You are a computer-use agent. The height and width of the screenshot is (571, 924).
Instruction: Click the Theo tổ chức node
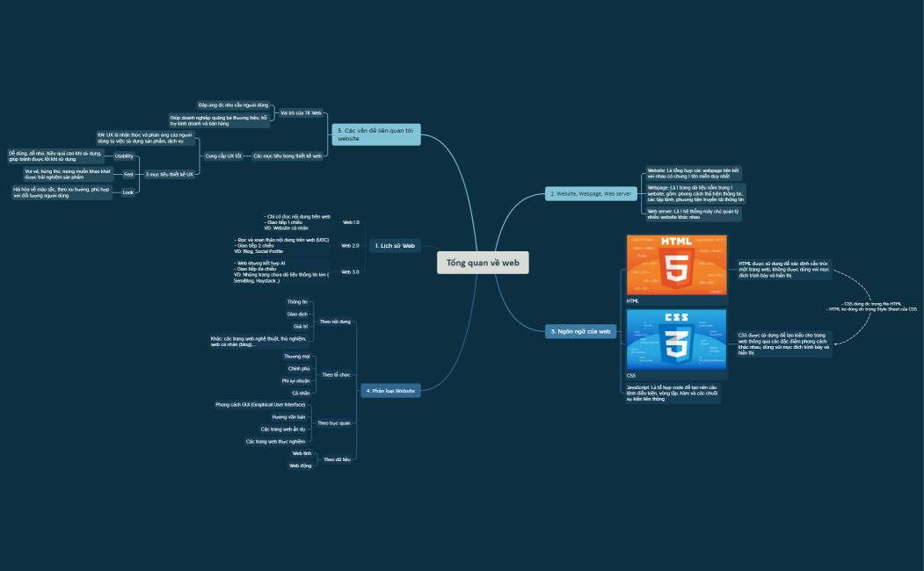coord(336,372)
